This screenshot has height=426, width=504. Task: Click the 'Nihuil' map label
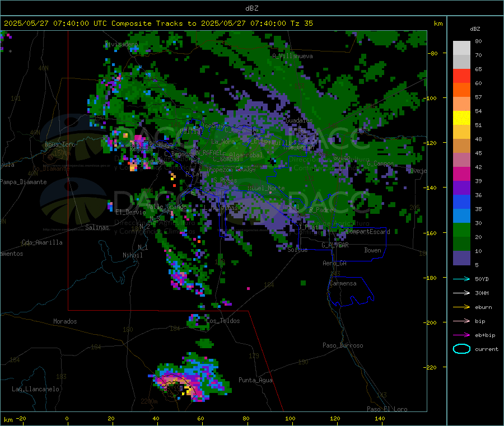[132, 255]
